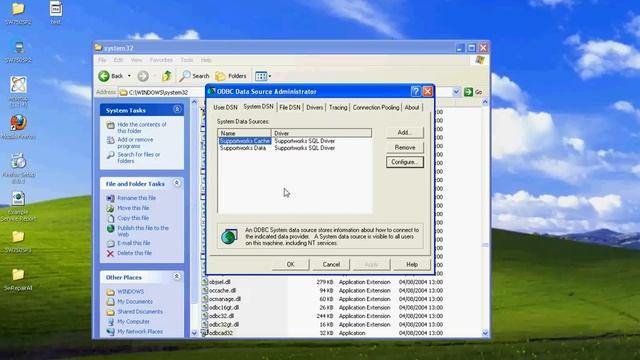Open My Computer under Other Places
Screen dimensions: 640x360
[x=133, y=322]
